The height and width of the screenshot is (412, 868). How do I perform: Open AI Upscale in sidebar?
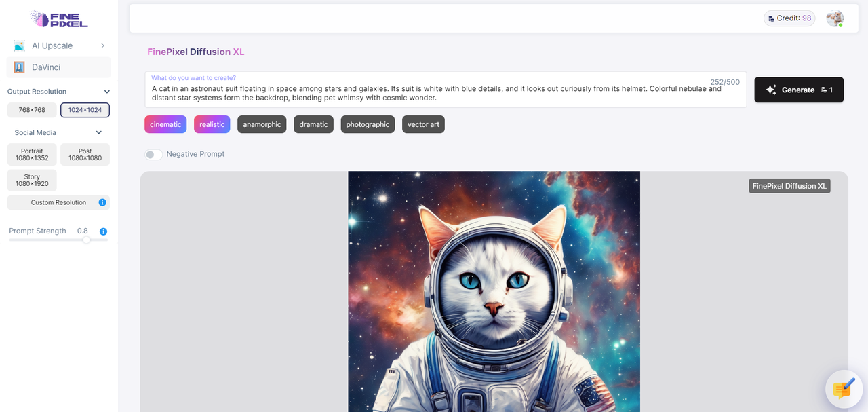(x=59, y=45)
